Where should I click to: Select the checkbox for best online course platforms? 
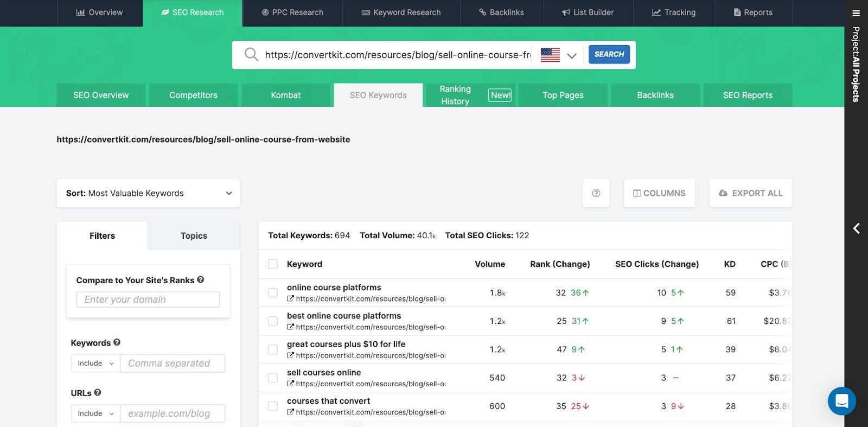tap(273, 321)
